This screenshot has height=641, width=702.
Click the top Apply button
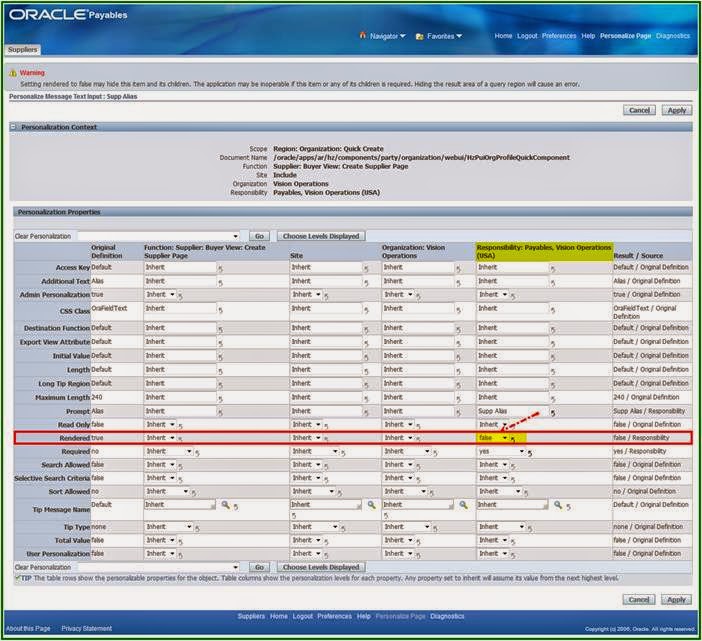coord(676,111)
